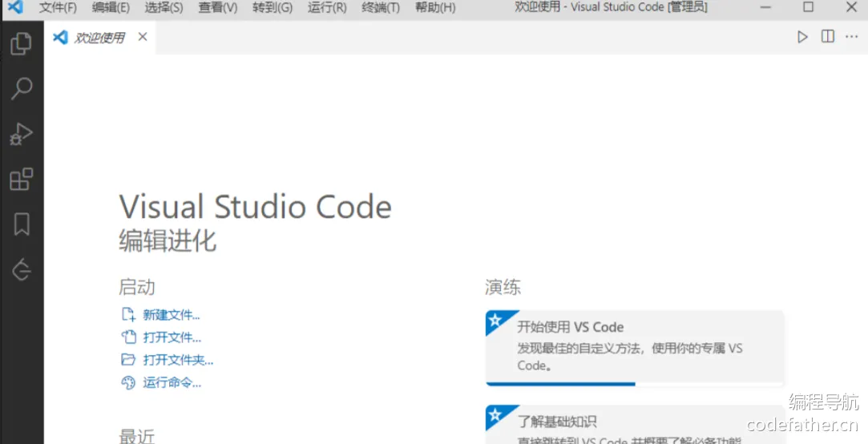
Task: Click the 编辑进化 subtitle
Action: [x=168, y=240]
